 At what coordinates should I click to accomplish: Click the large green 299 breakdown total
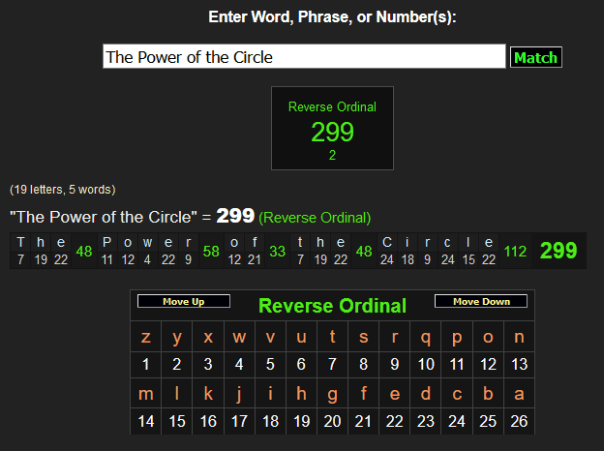558,251
